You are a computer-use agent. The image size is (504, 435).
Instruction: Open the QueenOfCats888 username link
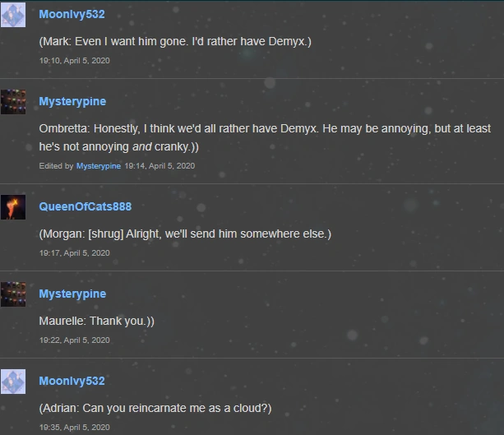tap(86, 206)
